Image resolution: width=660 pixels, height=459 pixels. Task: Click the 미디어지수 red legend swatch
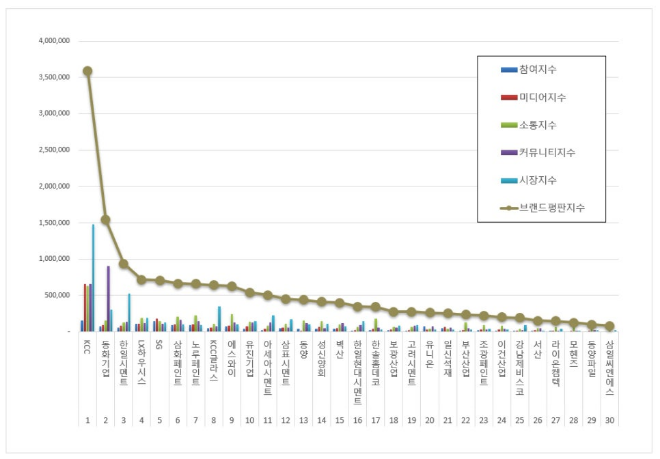[508, 97]
